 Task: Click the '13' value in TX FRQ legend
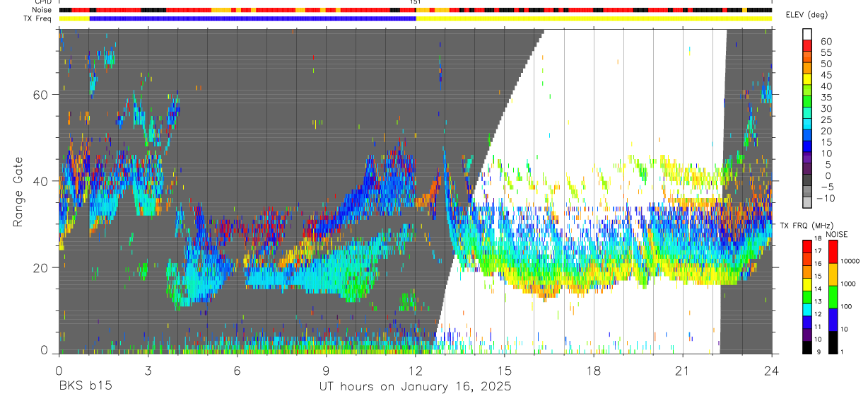point(819,301)
